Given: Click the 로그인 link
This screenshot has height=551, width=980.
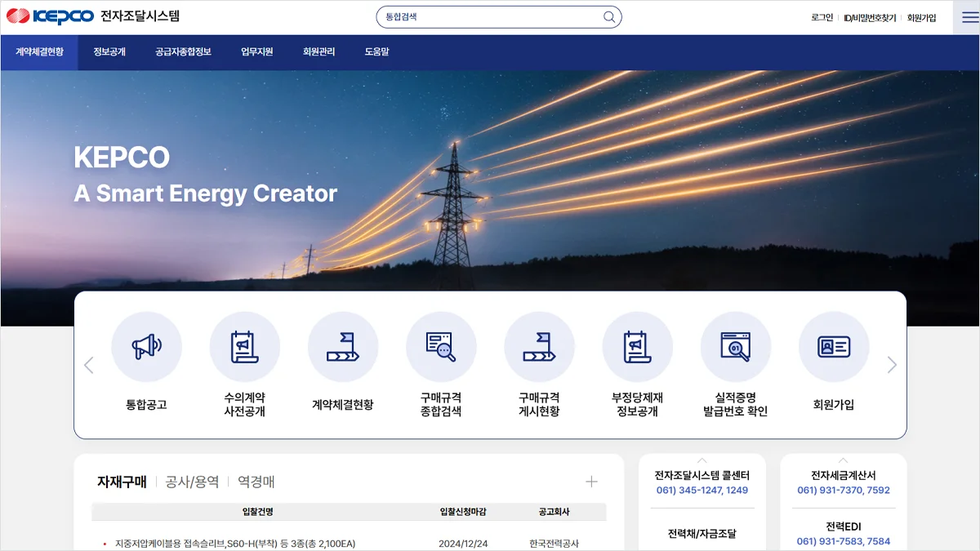Looking at the screenshot, I should coord(822,17).
